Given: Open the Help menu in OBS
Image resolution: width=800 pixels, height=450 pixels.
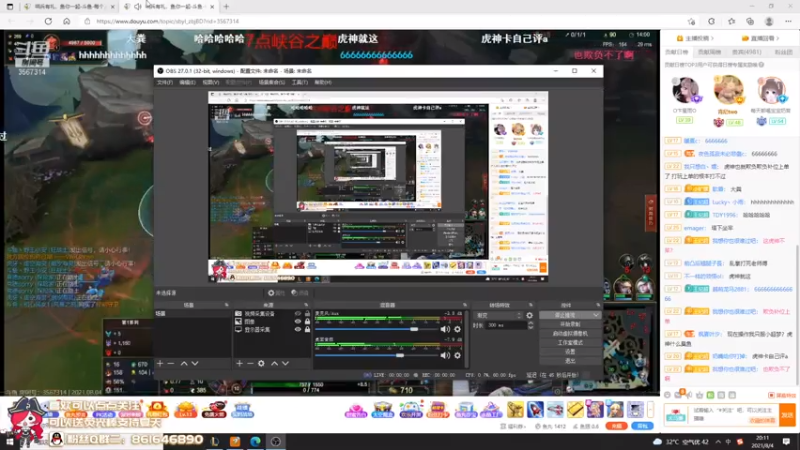Looking at the screenshot, I should 323,82.
